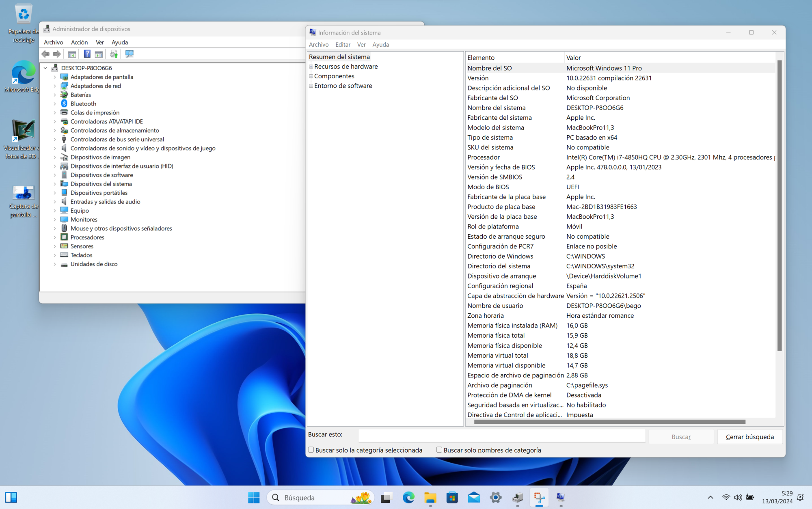The image size is (812, 509).
Task: Open the Acción menu in Device Manager
Action: coord(79,42)
